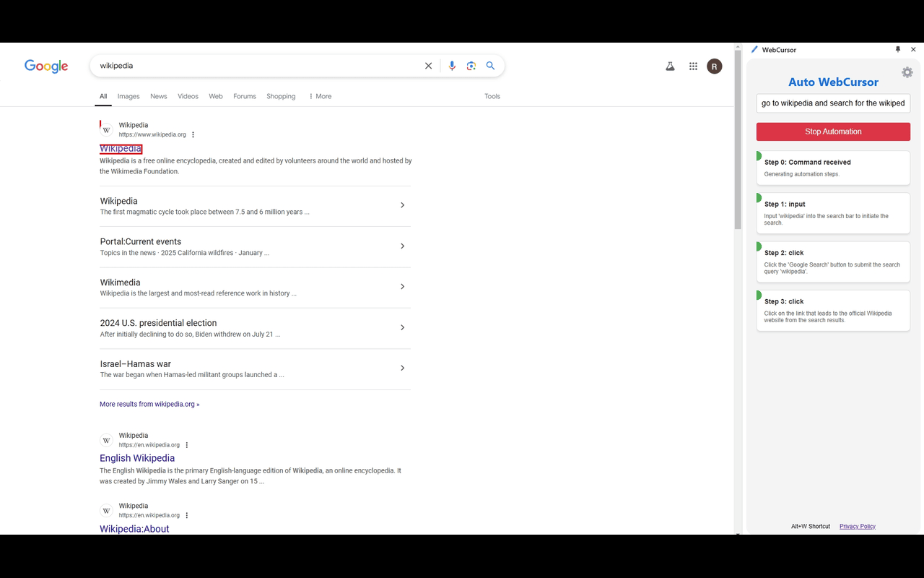Close the WebCursor side panel
The image size is (924, 578).
(x=913, y=50)
